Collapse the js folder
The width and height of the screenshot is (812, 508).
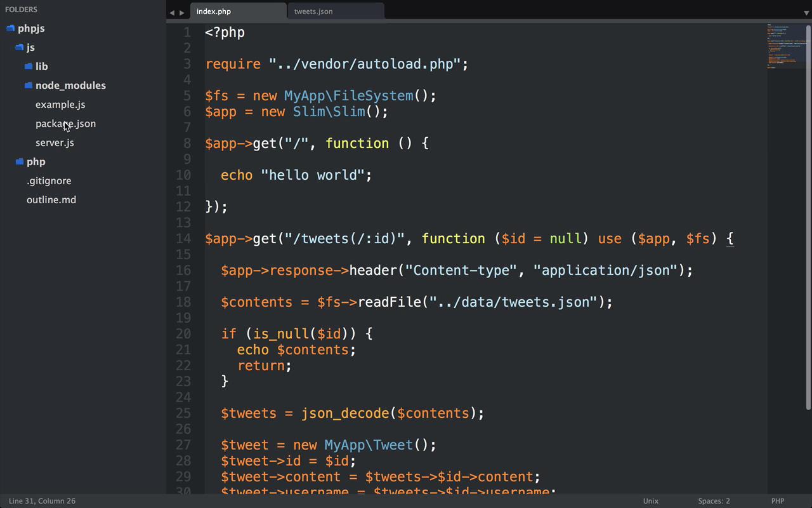click(30, 48)
